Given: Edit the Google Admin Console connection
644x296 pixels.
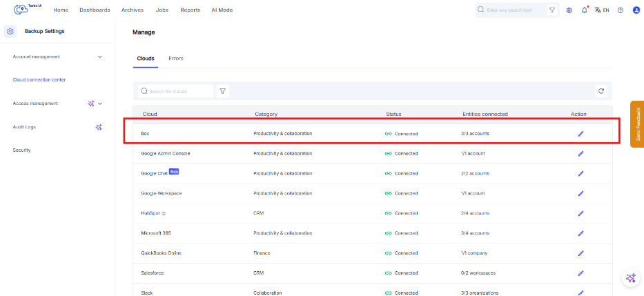Looking at the screenshot, I should tap(580, 154).
